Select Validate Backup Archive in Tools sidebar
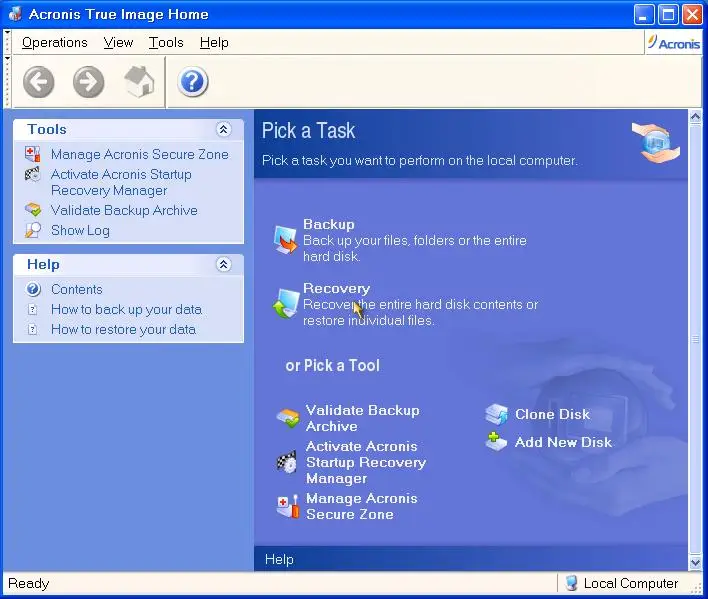Image resolution: width=708 pixels, height=599 pixels. click(x=124, y=210)
